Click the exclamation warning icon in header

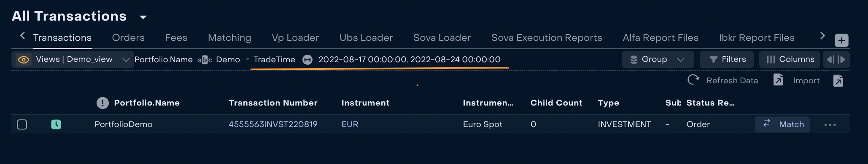(102, 103)
